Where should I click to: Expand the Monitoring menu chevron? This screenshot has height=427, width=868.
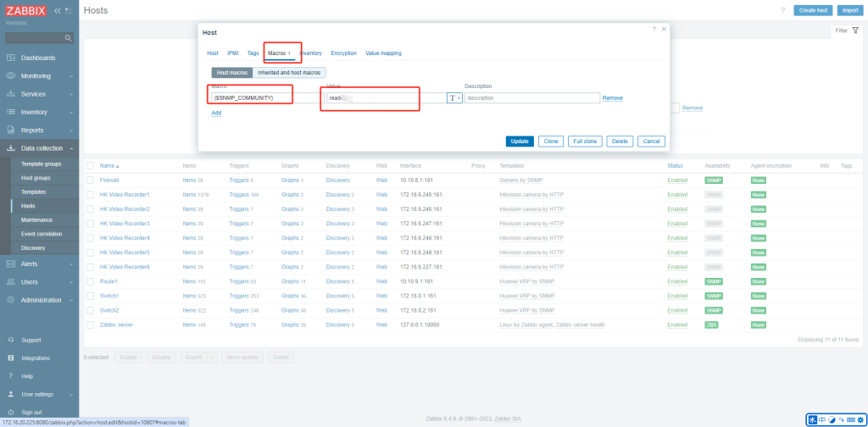71,76
